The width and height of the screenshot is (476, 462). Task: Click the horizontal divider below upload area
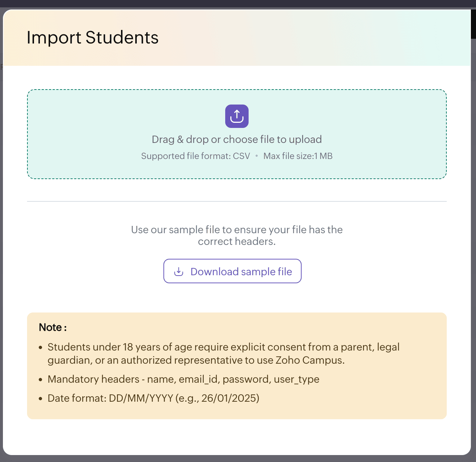click(x=237, y=201)
